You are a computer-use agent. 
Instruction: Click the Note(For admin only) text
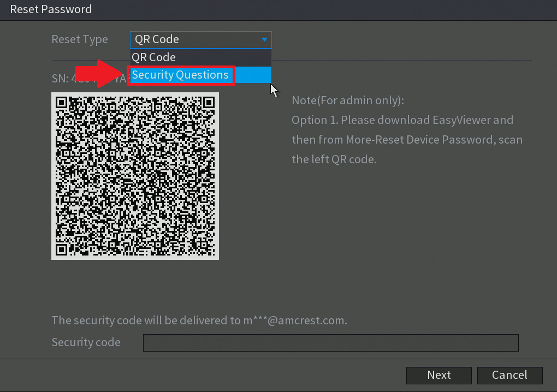click(x=348, y=100)
